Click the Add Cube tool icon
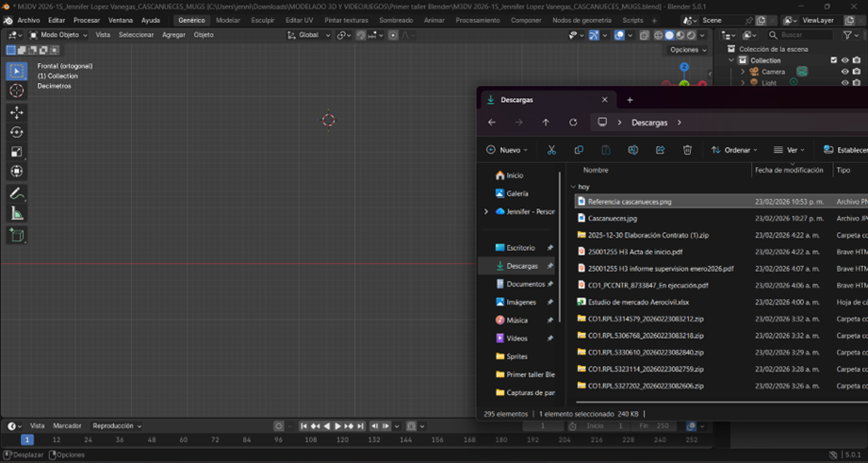 coord(17,235)
